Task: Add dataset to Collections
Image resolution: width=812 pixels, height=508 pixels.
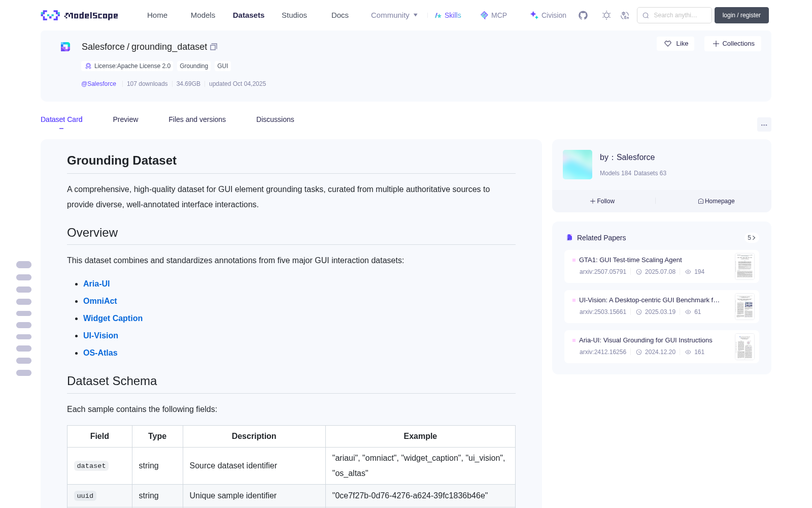Action: [733, 44]
